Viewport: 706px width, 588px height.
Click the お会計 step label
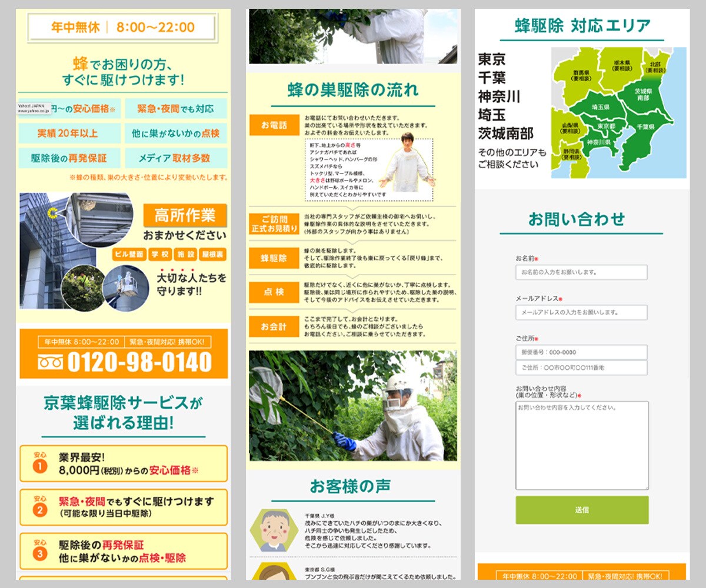point(274,326)
